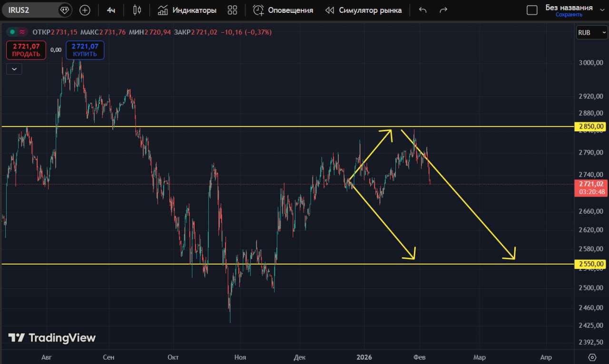Viewport: 609px width, 364px height.
Task: Open the Индикаторы menu
Action: tap(187, 10)
